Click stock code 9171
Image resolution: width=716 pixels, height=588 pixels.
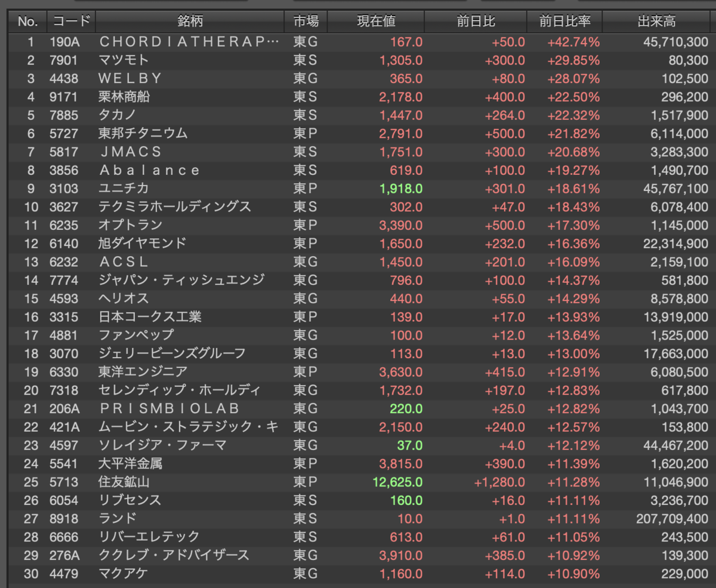(64, 97)
